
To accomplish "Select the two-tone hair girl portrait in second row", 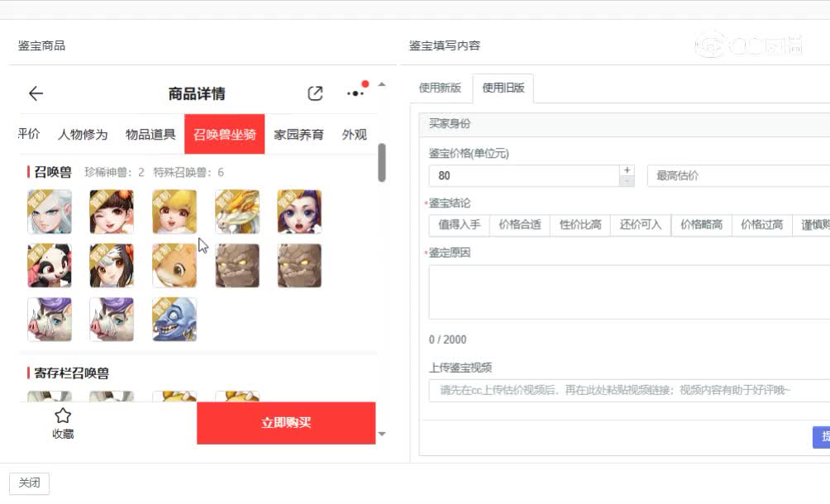I will click(x=112, y=265).
